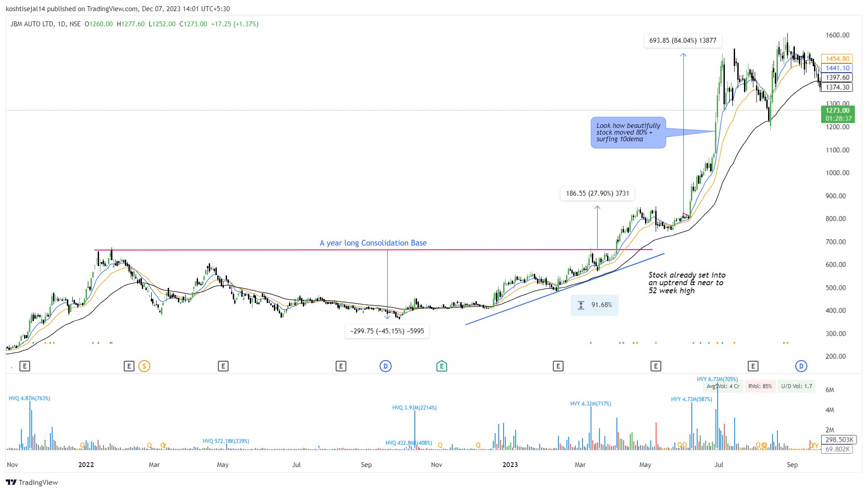The width and height of the screenshot is (868, 492).
Task: Click green hexagon "E" marker near November 2022
Action: click(442, 366)
